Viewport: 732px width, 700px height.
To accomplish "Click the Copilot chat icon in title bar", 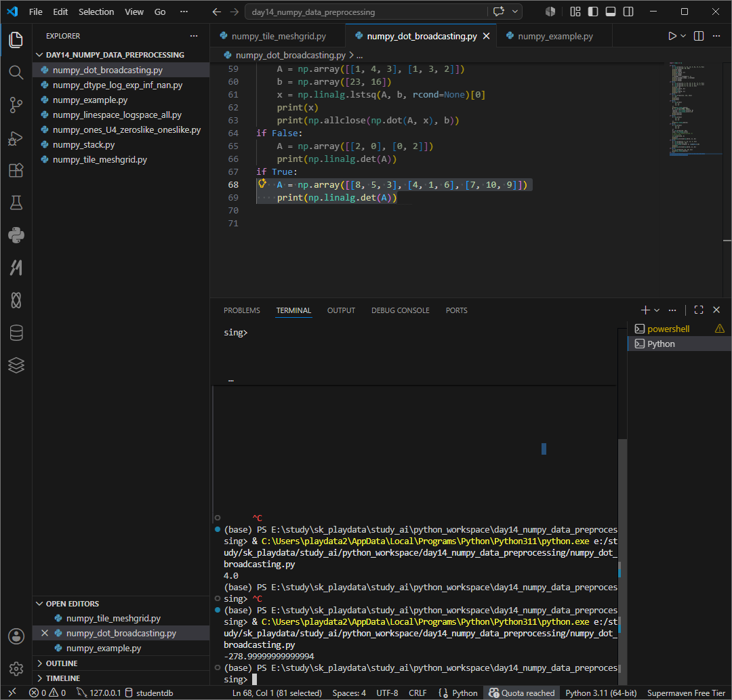I will [499, 12].
